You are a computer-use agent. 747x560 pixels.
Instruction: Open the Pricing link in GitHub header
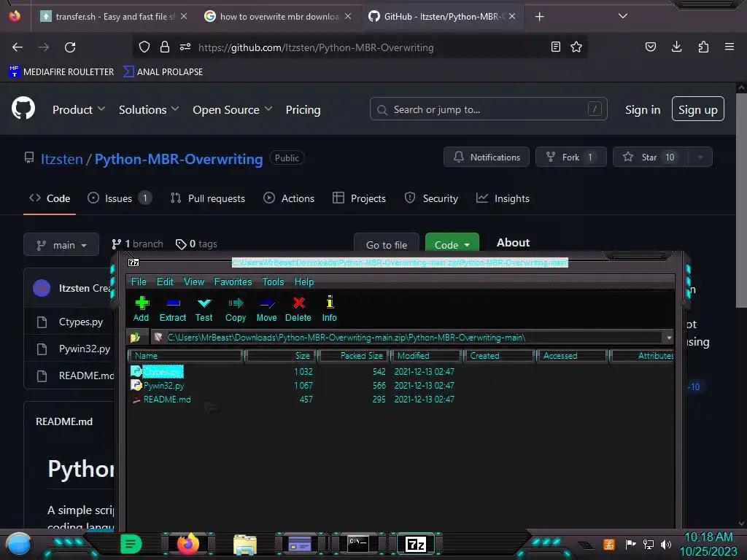coord(303,109)
